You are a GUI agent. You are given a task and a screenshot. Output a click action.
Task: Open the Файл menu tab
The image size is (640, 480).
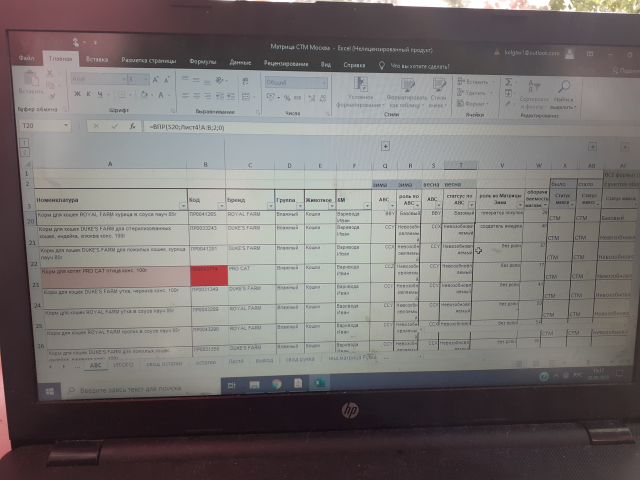click(27, 58)
